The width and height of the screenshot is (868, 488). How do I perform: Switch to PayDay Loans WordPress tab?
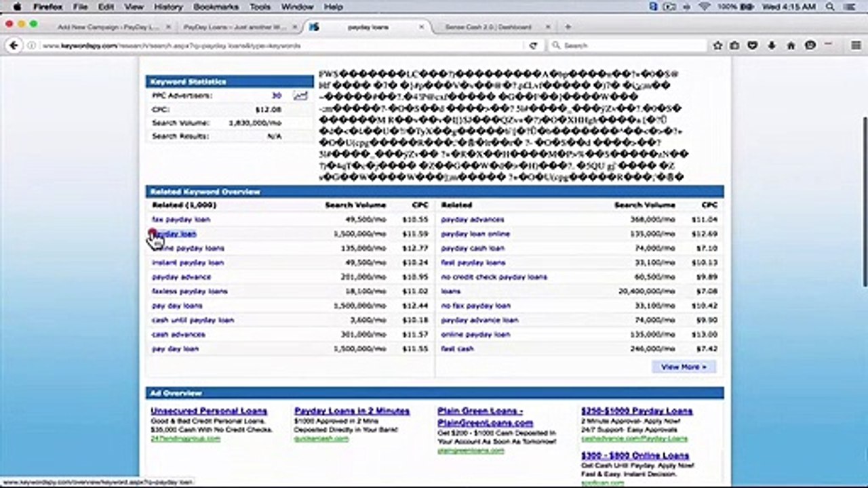click(x=235, y=27)
